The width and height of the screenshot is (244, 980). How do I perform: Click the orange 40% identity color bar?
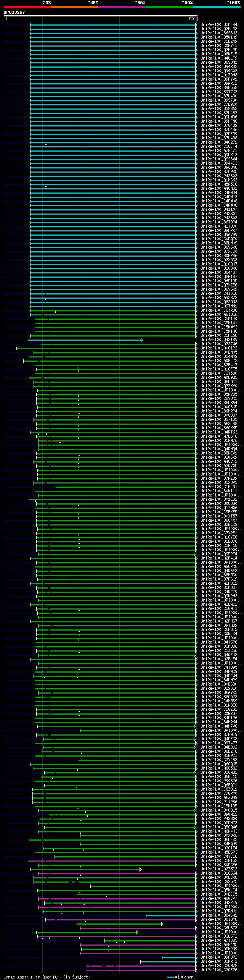pyautogui.click(x=74, y=7)
